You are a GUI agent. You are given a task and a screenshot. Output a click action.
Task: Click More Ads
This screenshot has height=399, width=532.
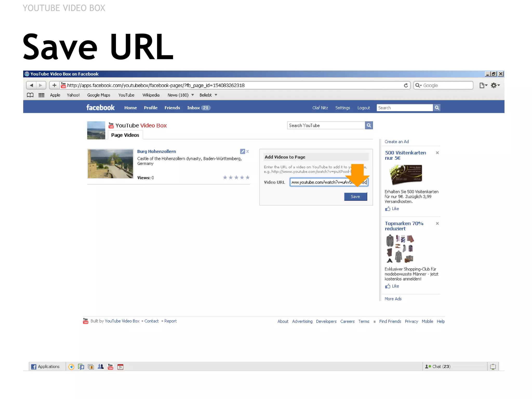[393, 299]
